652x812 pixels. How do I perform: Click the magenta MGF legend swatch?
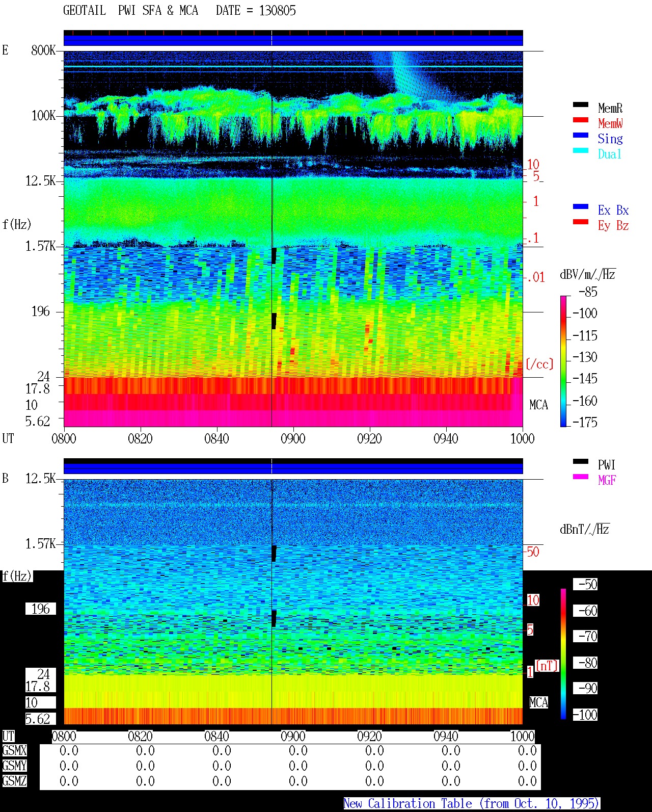click(x=581, y=477)
